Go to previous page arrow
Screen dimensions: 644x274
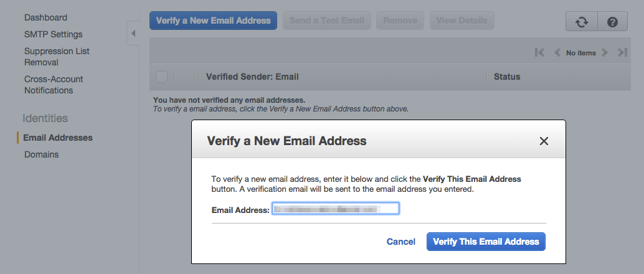(x=557, y=53)
